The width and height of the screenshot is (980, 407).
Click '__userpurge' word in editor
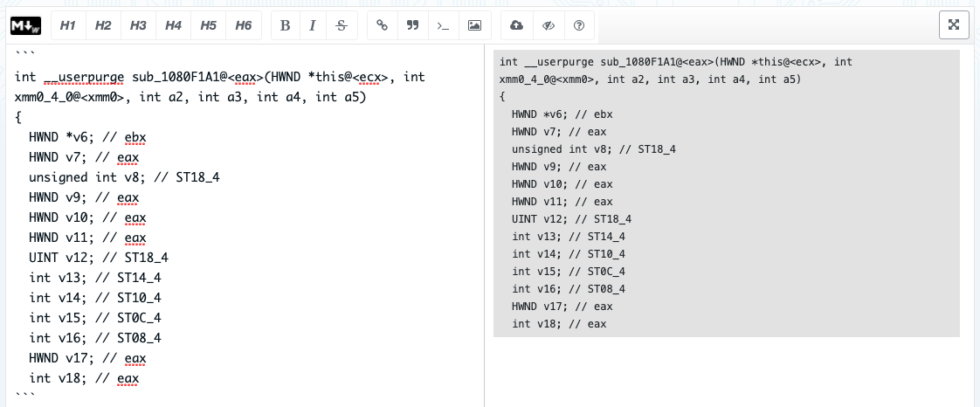[84, 78]
